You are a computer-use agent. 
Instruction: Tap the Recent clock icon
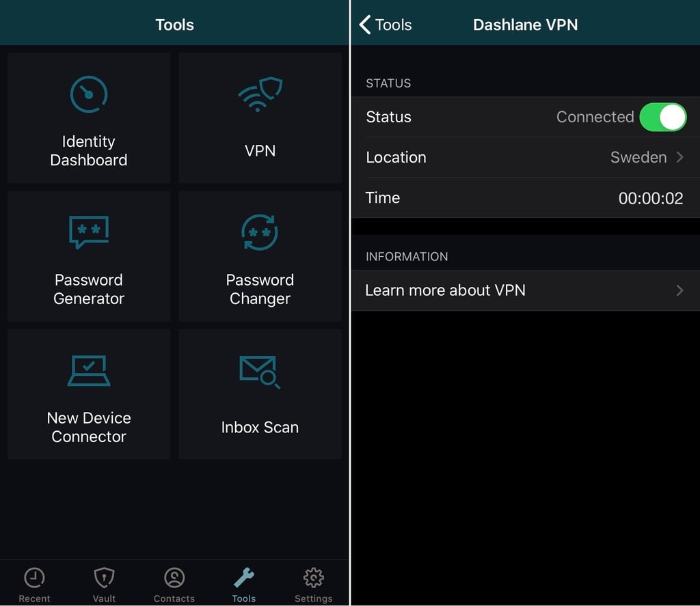coord(34,577)
